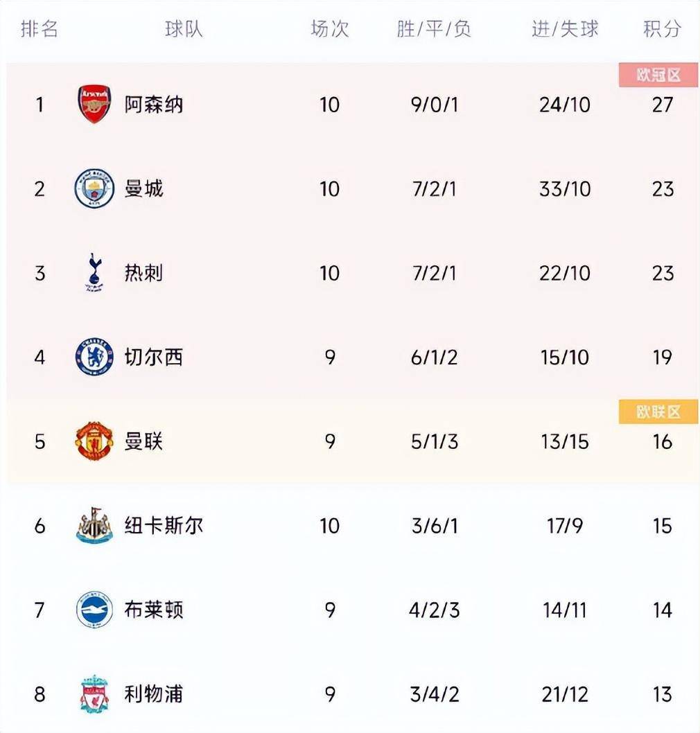Viewport: 700px width, 733px height.
Task: Click the 胜/平/负 column header
Action: pos(433,29)
